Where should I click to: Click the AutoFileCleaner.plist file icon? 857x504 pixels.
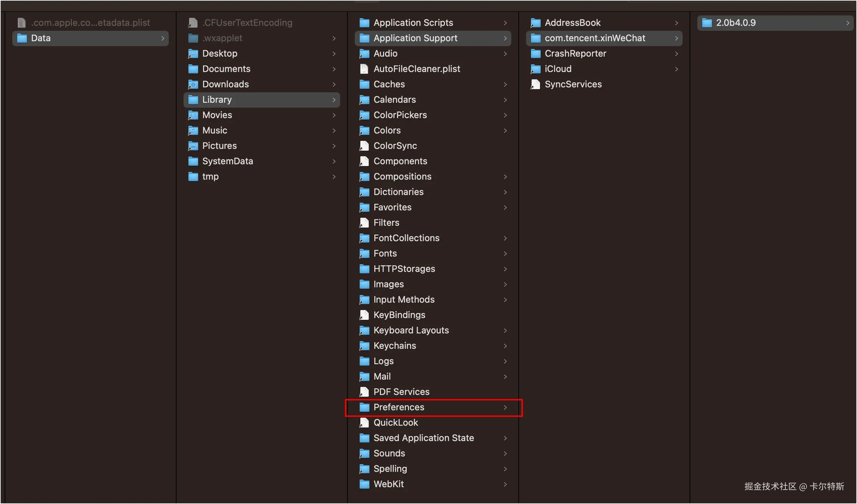click(x=364, y=69)
